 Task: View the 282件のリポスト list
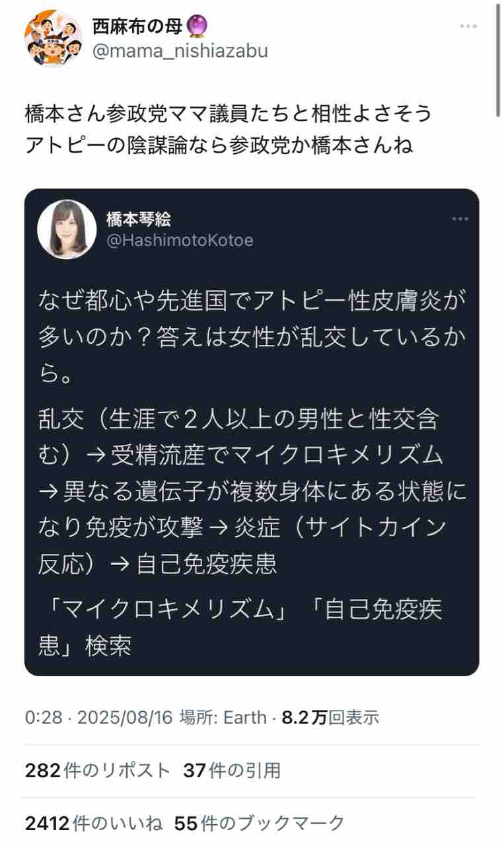(x=98, y=770)
